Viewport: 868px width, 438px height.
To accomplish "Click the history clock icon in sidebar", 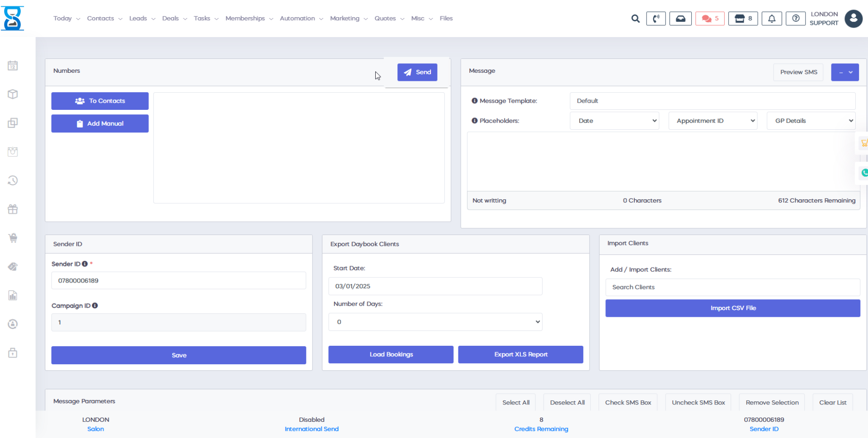I will coord(13,180).
